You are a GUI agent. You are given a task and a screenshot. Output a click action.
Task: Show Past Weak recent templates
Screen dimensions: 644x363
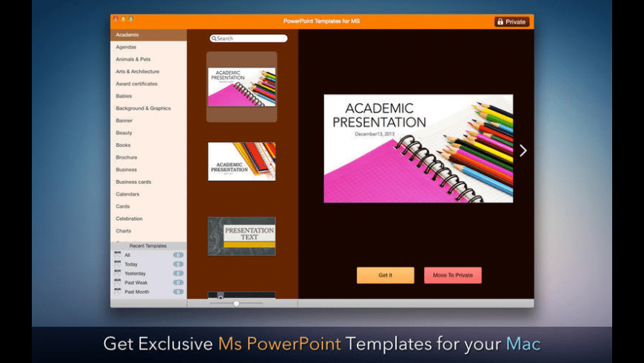148,283
